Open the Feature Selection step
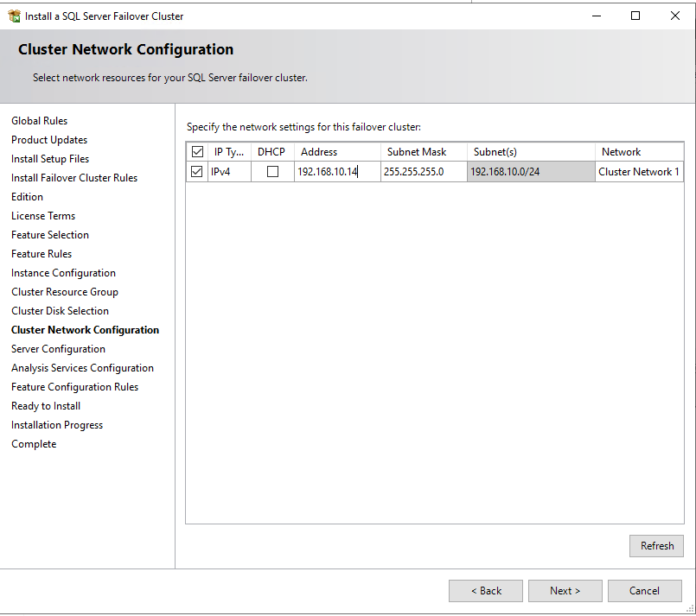Viewport: 696px width, 616px height. [x=50, y=235]
